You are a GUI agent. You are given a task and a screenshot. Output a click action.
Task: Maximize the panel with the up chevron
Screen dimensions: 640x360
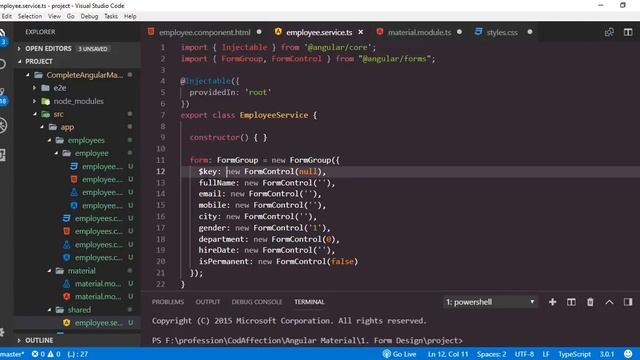click(x=609, y=302)
